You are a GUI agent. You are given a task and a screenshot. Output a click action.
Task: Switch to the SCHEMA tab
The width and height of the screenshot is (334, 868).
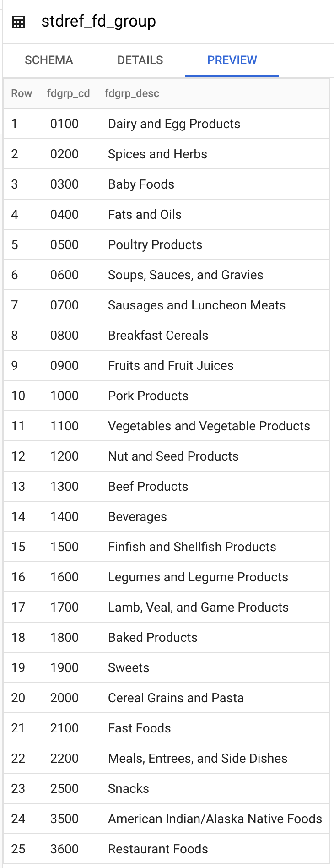pos(49,60)
